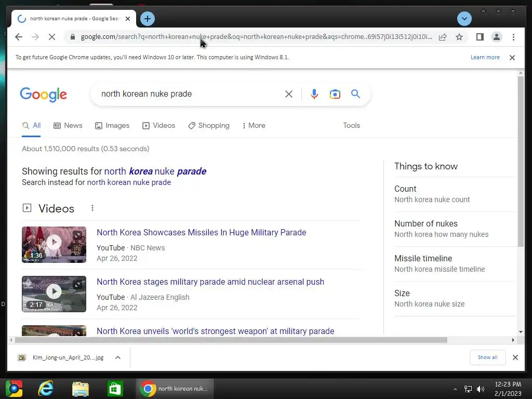Search by image with camera icon

click(335, 94)
